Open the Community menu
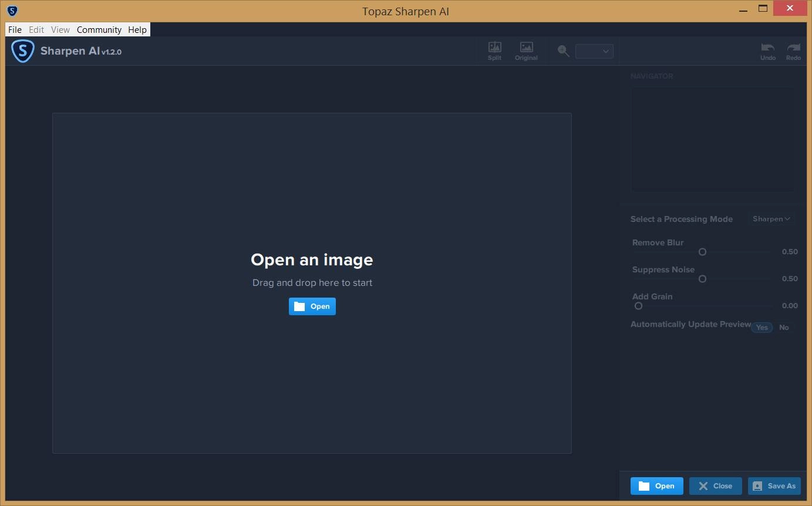Image resolution: width=812 pixels, height=506 pixels. pos(99,29)
